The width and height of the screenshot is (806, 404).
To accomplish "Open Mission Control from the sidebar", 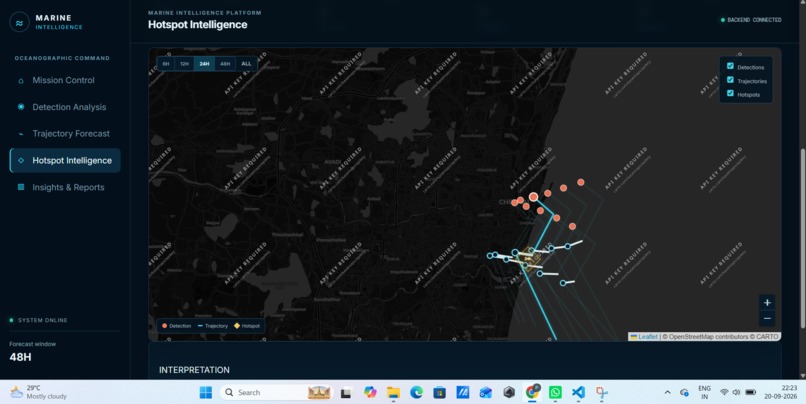I will click(x=65, y=80).
